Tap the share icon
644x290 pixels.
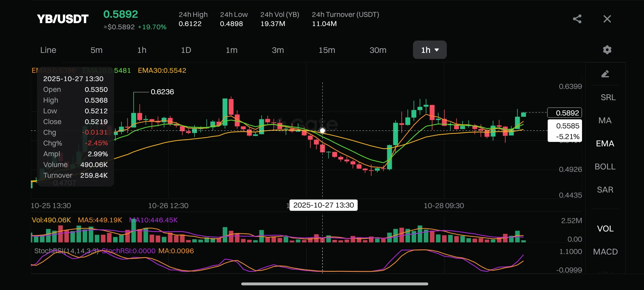pyautogui.click(x=577, y=19)
